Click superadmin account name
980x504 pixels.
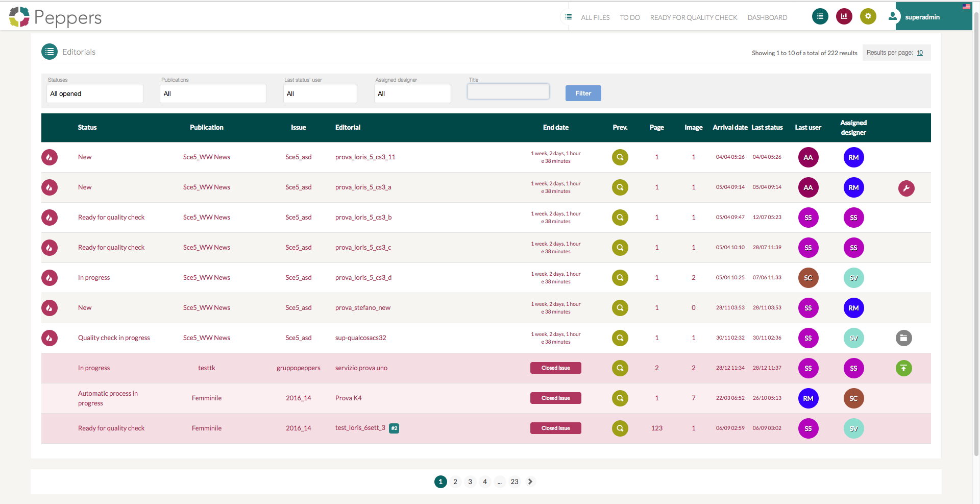[922, 17]
